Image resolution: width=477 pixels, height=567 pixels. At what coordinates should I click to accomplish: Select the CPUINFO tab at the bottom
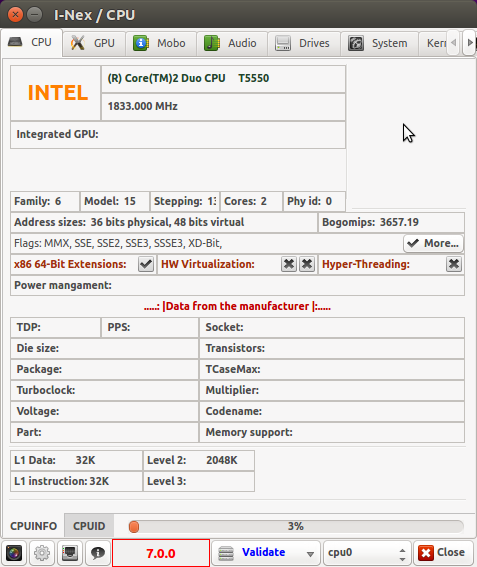click(x=33, y=526)
